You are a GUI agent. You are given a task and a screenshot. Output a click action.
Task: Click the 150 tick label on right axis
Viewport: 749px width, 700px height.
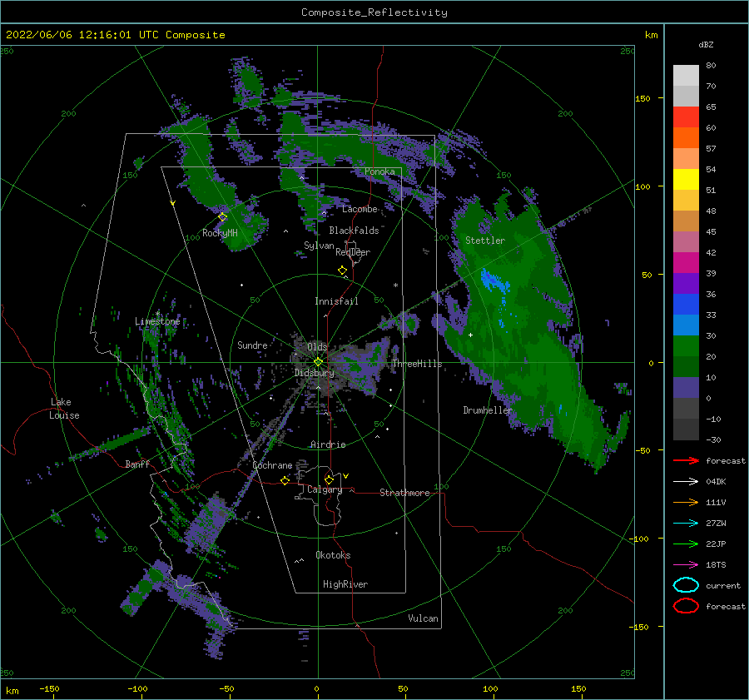[642, 98]
